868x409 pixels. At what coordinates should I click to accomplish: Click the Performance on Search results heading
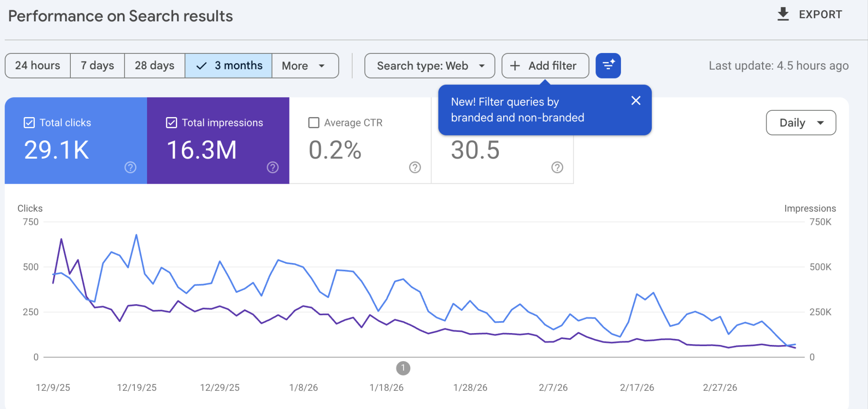[120, 16]
